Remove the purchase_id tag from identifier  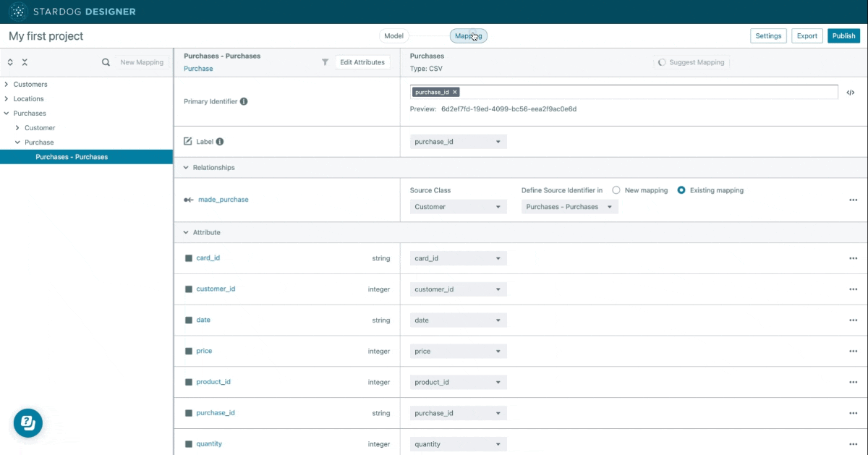coord(455,92)
